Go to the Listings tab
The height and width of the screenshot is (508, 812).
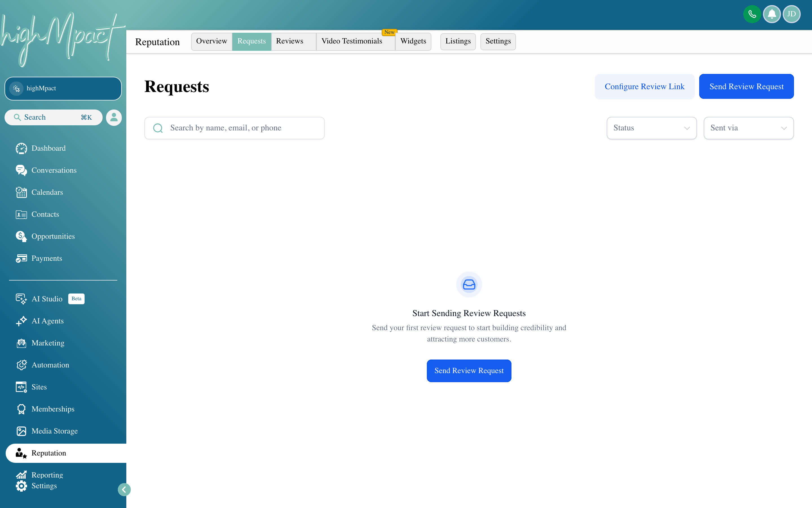458,41
